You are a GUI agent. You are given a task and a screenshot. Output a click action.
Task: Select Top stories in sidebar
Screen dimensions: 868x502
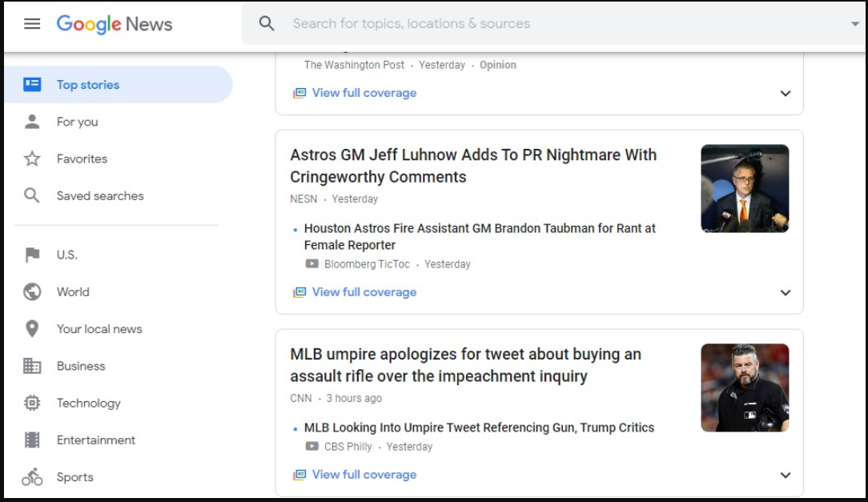coord(119,84)
